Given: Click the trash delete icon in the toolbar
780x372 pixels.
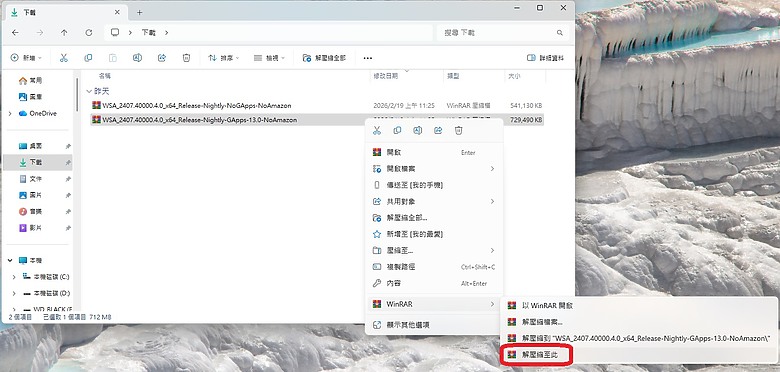Looking at the screenshot, I should pyautogui.click(x=186, y=58).
